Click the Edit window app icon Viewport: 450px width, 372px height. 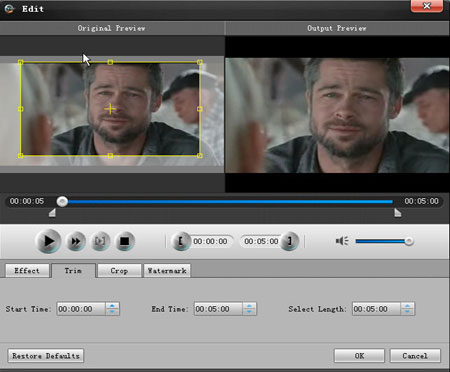pyautogui.click(x=9, y=8)
